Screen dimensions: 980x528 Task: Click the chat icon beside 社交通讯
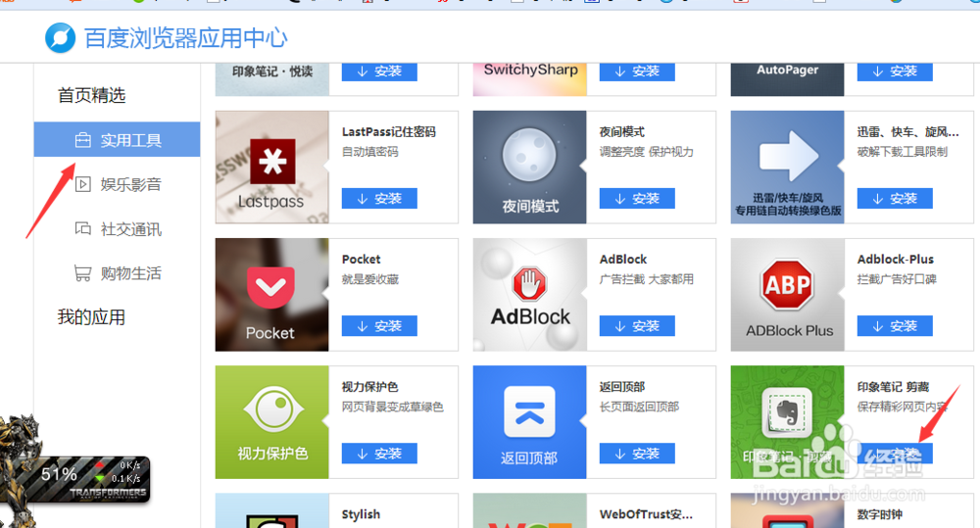(x=83, y=228)
